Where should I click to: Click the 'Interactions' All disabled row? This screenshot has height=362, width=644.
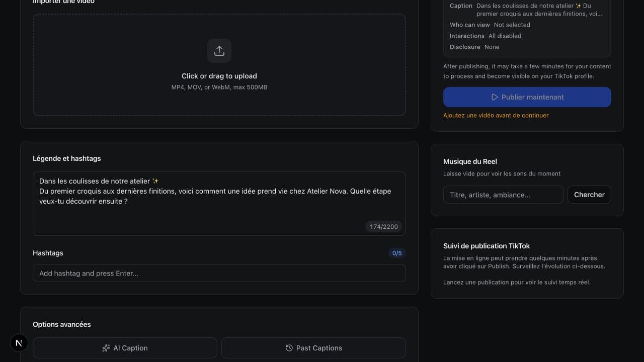point(486,36)
